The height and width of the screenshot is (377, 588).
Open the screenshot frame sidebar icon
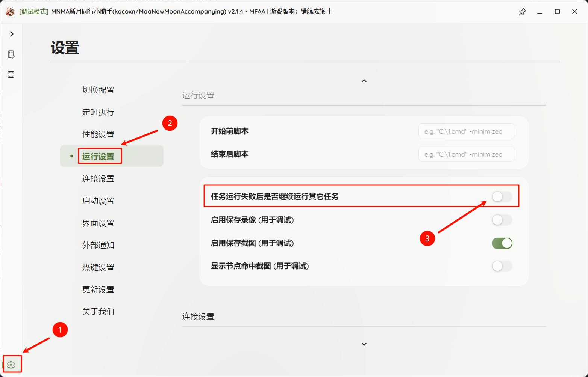point(11,74)
